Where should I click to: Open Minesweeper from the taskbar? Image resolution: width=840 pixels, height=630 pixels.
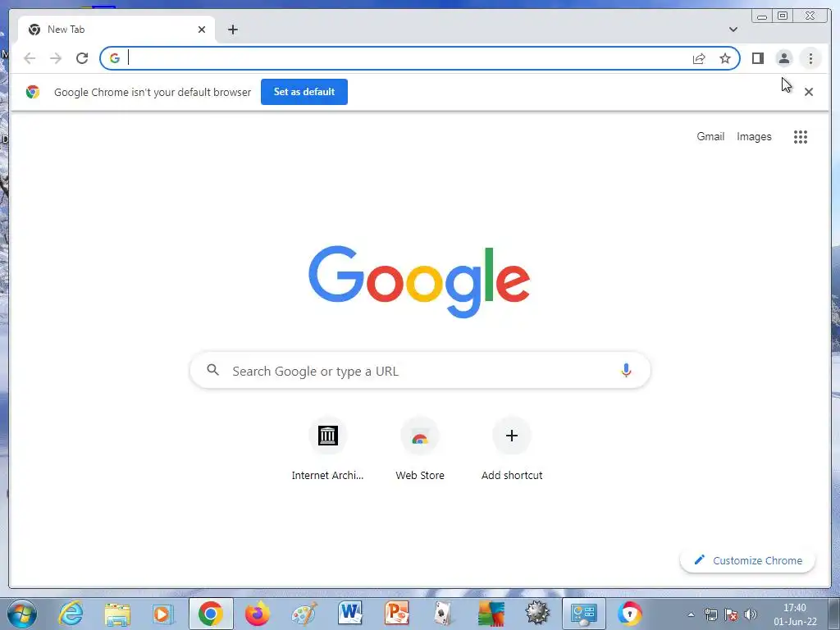(537, 614)
